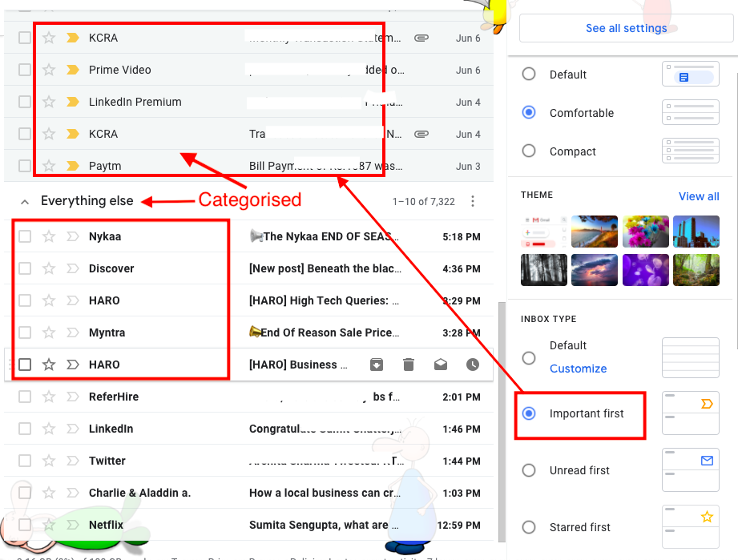The width and height of the screenshot is (738, 560).
Task: Star the Myntra email
Action: (x=49, y=332)
